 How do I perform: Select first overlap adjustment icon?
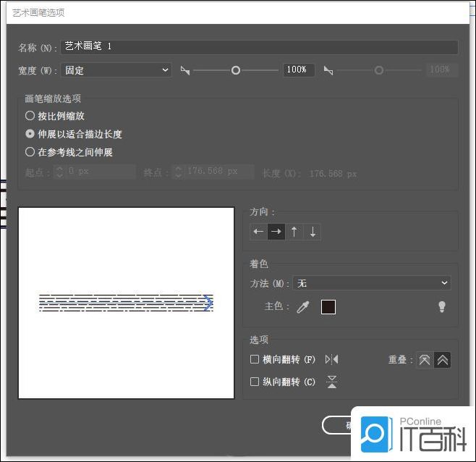click(x=425, y=360)
